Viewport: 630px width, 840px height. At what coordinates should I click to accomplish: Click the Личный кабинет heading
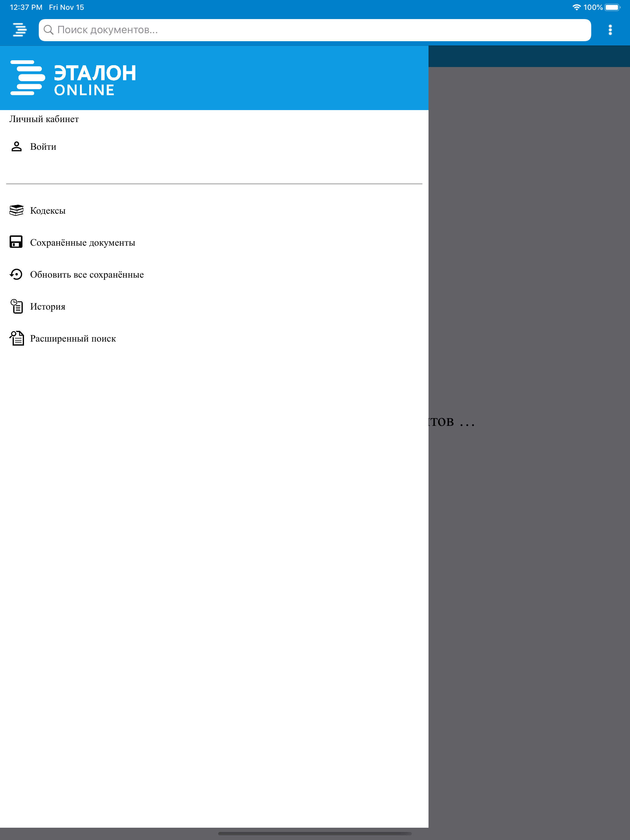(x=44, y=119)
